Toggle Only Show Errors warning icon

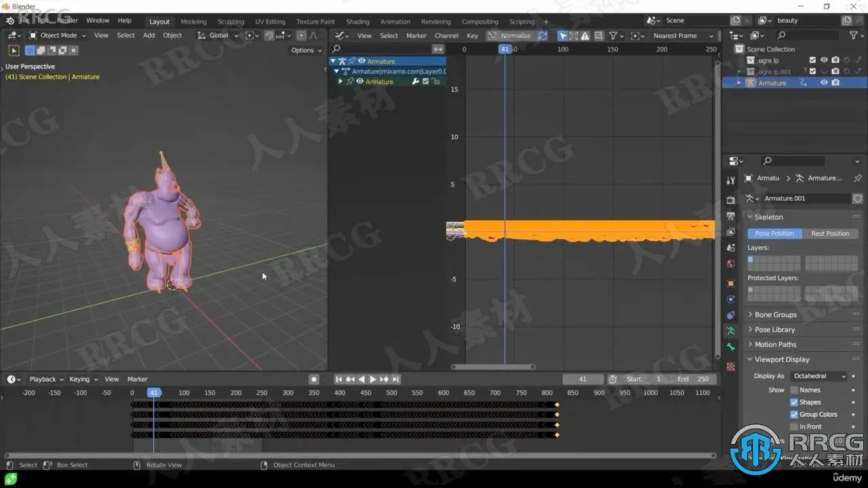click(x=585, y=36)
